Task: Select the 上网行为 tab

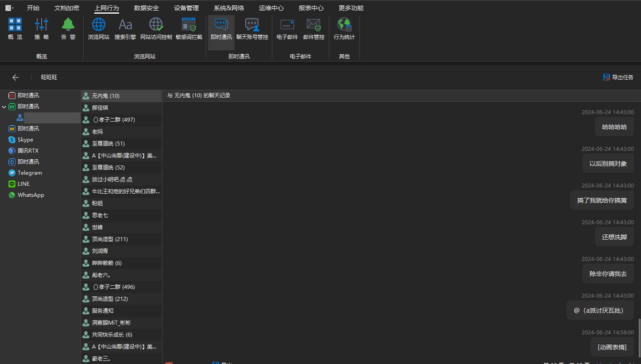Action: point(107,8)
